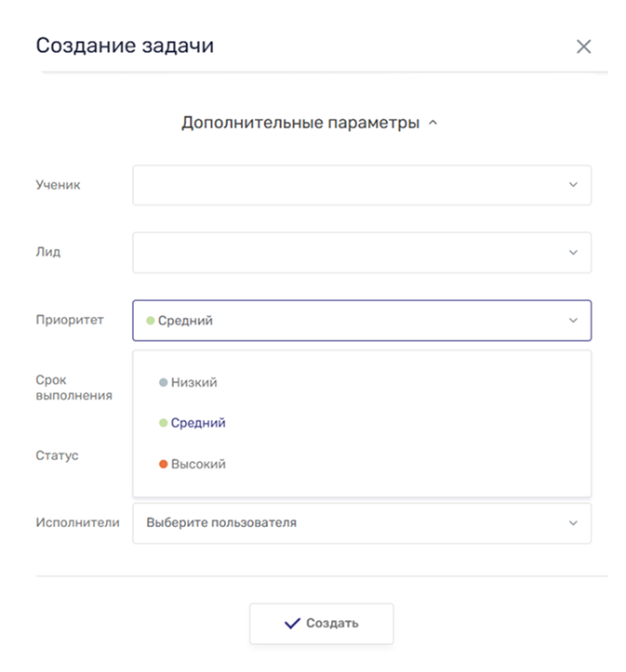
Task: Click the Статус field label
Action: [x=57, y=455]
